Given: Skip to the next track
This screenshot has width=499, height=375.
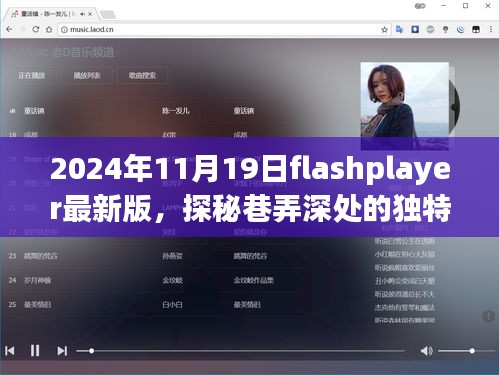Looking at the screenshot, I should coord(62,351).
